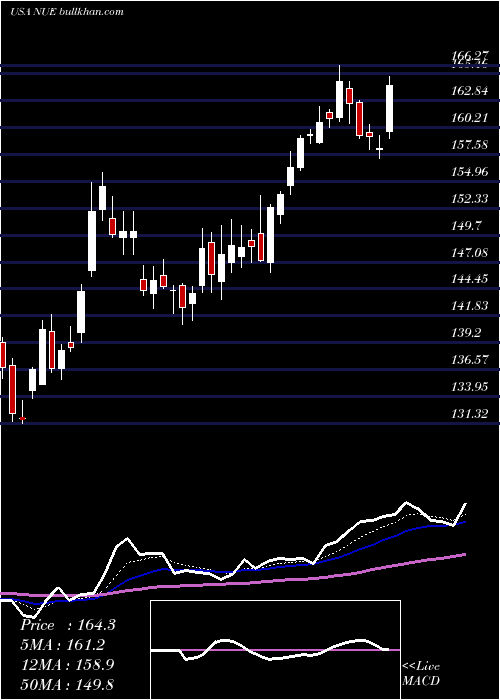Viewport: 500px width, 700px height.
Task: Click the MACD inset chart panel
Action: (275, 650)
